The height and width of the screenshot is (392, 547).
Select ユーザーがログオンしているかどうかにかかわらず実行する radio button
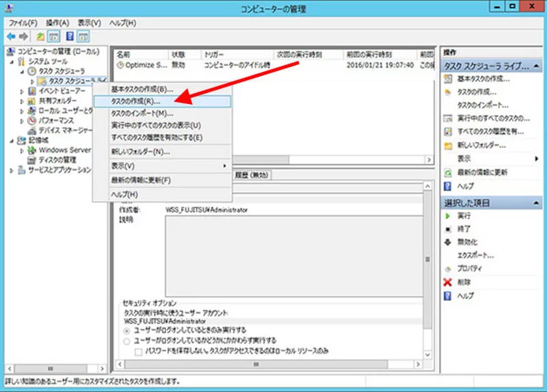[x=126, y=340]
